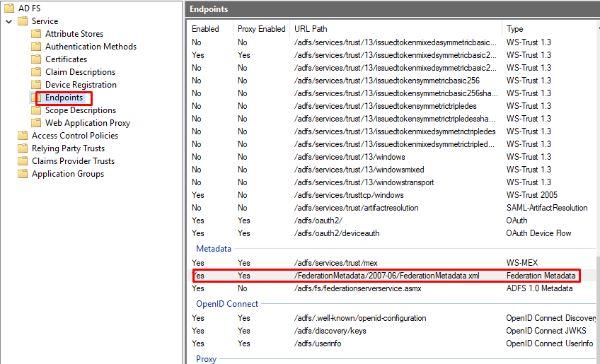The height and width of the screenshot is (364, 600).
Task: Select Web Application Proxy node
Action: tap(88, 123)
